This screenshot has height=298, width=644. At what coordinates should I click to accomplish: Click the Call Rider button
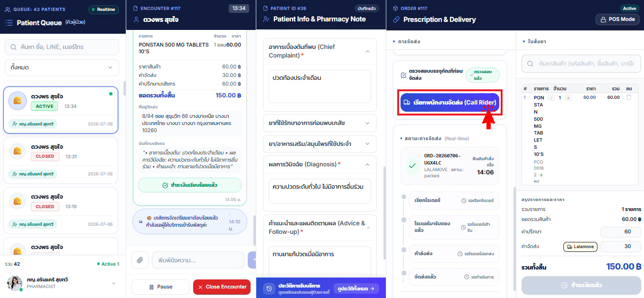[449, 102]
